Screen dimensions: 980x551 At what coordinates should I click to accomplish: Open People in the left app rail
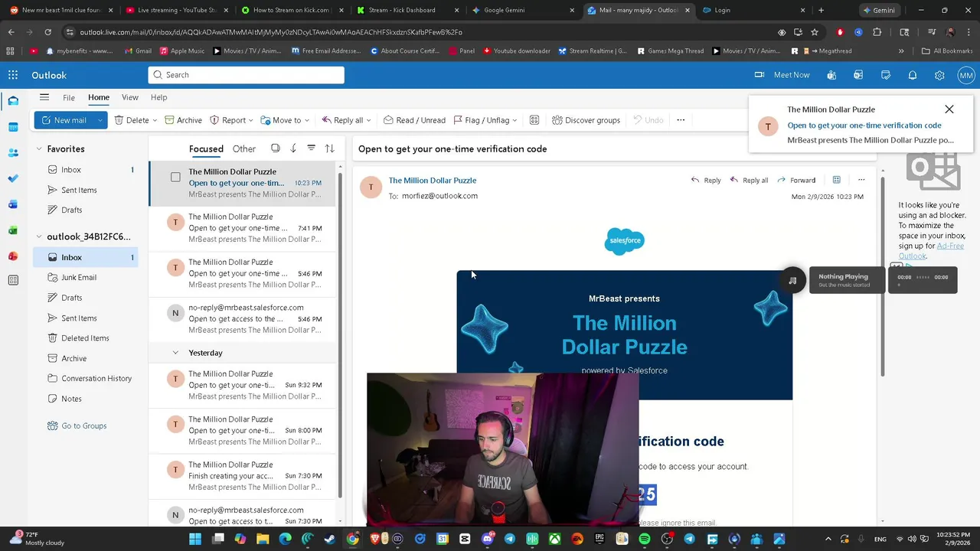pyautogui.click(x=13, y=152)
